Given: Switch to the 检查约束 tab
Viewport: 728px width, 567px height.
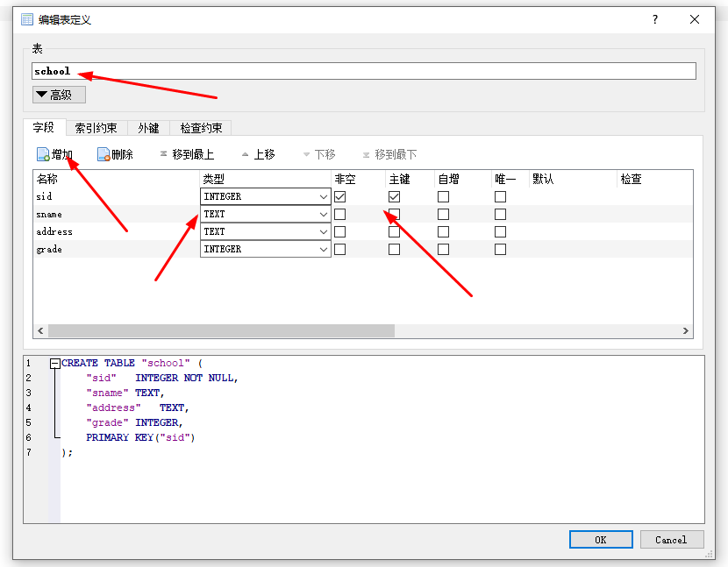Looking at the screenshot, I should click(201, 128).
